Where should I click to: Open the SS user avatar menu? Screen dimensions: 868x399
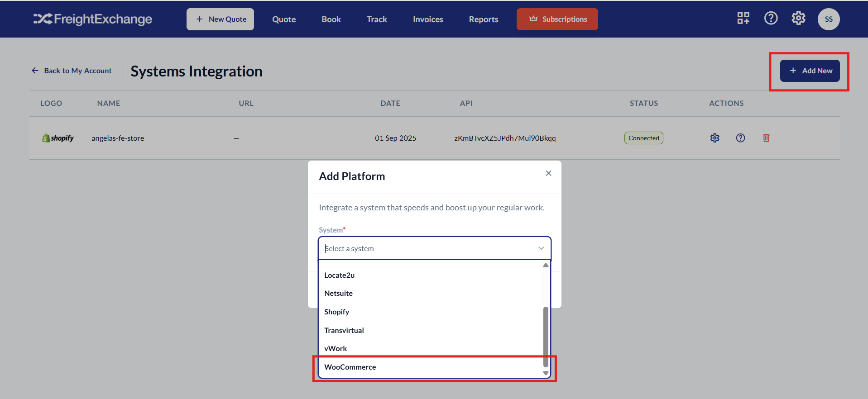point(829,19)
